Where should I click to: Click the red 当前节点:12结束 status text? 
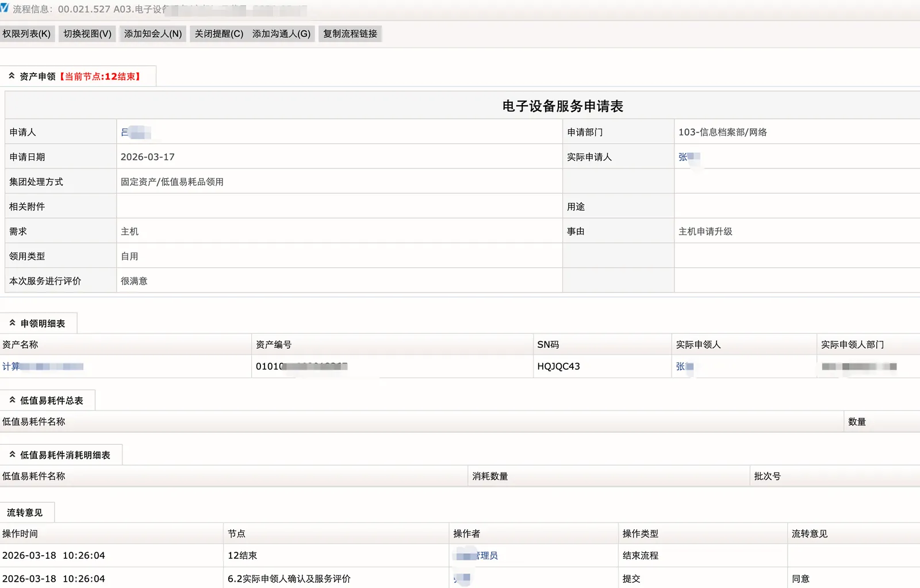(x=101, y=76)
